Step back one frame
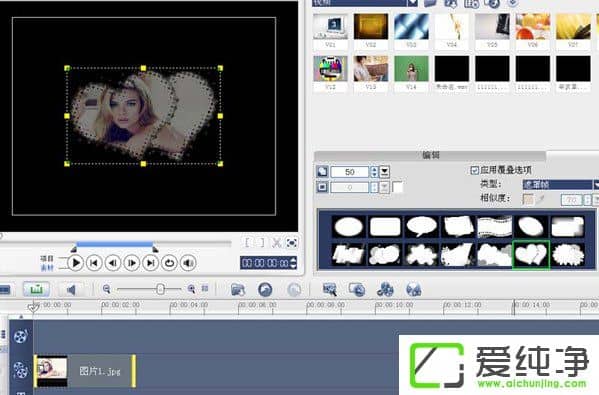599x395 pixels. click(113, 263)
